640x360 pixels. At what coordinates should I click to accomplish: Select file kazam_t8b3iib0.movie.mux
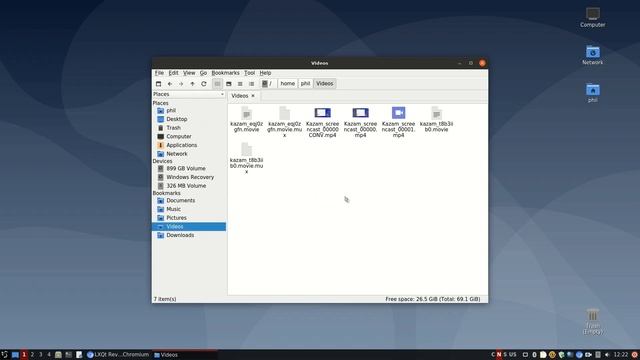247,158
